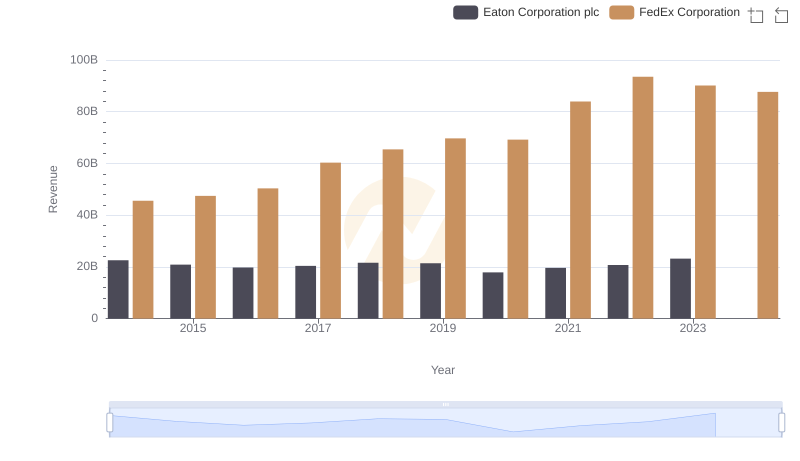Image resolution: width=800 pixels, height=461 pixels.
Task: Select the Eaton bar for 2015
Action: [181, 291]
